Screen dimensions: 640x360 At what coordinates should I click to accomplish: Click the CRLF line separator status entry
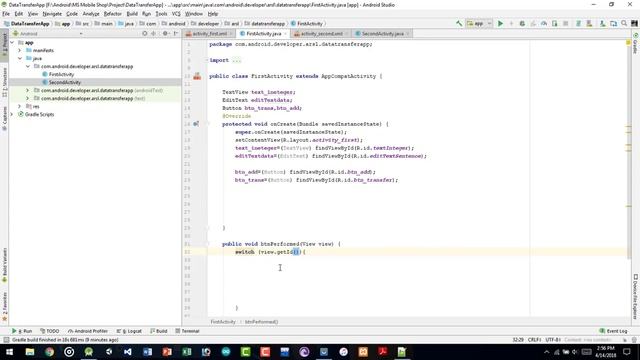tap(534, 340)
